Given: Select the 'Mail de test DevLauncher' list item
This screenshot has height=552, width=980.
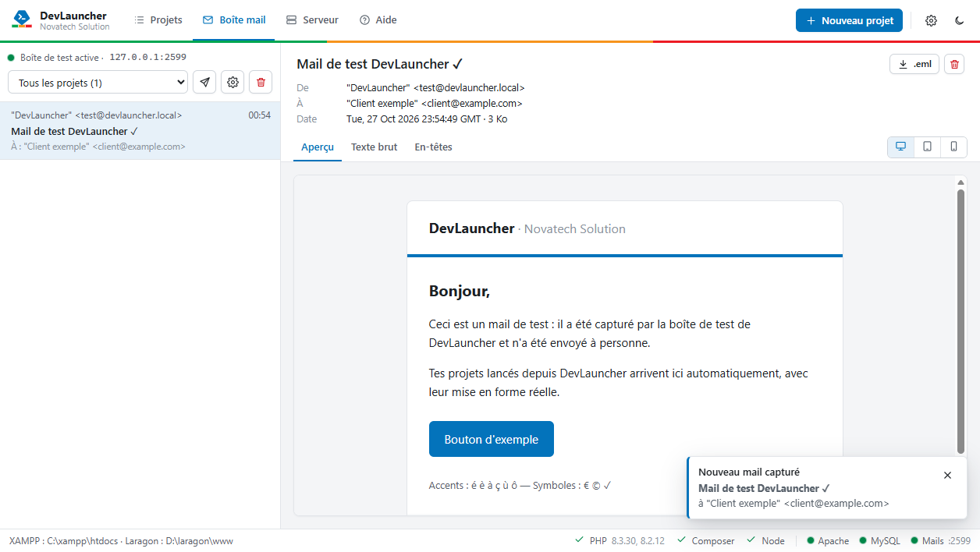Looking at the screenshot, I should pos(140,131).
